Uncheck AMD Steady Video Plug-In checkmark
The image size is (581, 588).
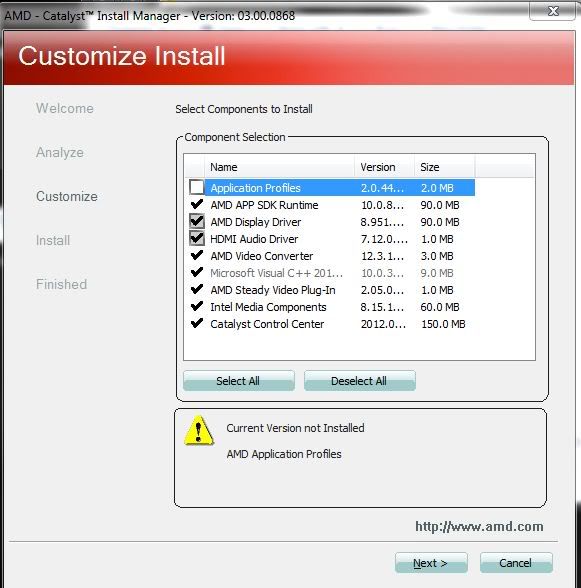coord(197,289)
